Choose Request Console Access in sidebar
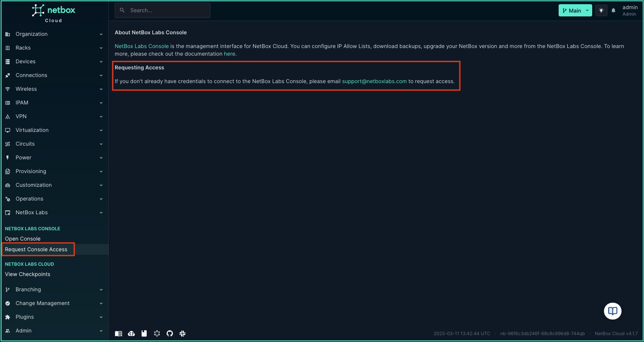This screenshot has height=342, width=644. pos(36,249)
